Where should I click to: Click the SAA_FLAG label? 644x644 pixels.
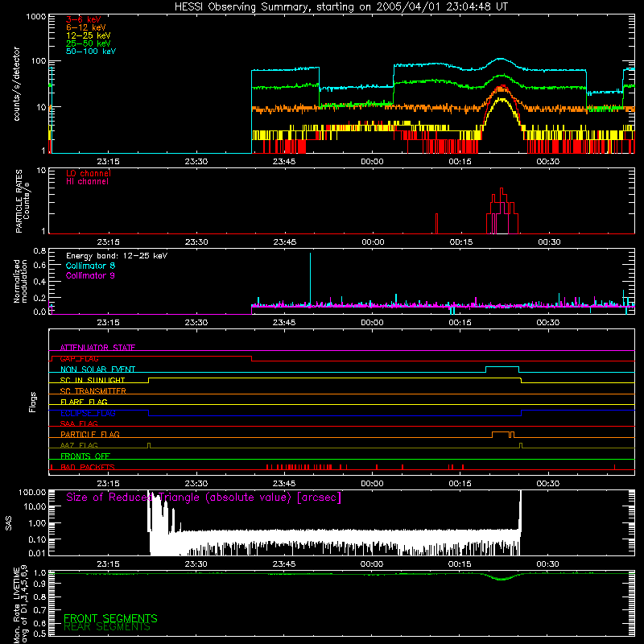79,423
